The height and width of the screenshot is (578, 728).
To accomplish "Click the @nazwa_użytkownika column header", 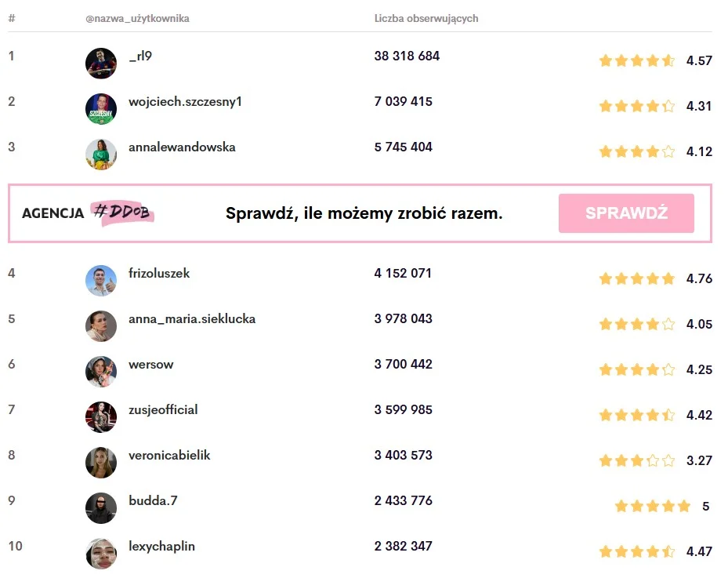I will (137, 18).
